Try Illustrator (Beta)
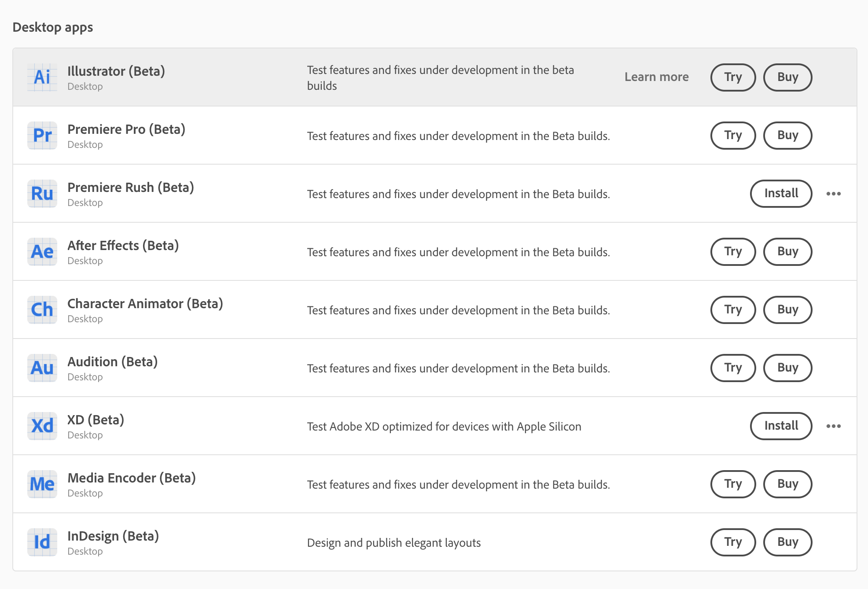 [733, 77]
